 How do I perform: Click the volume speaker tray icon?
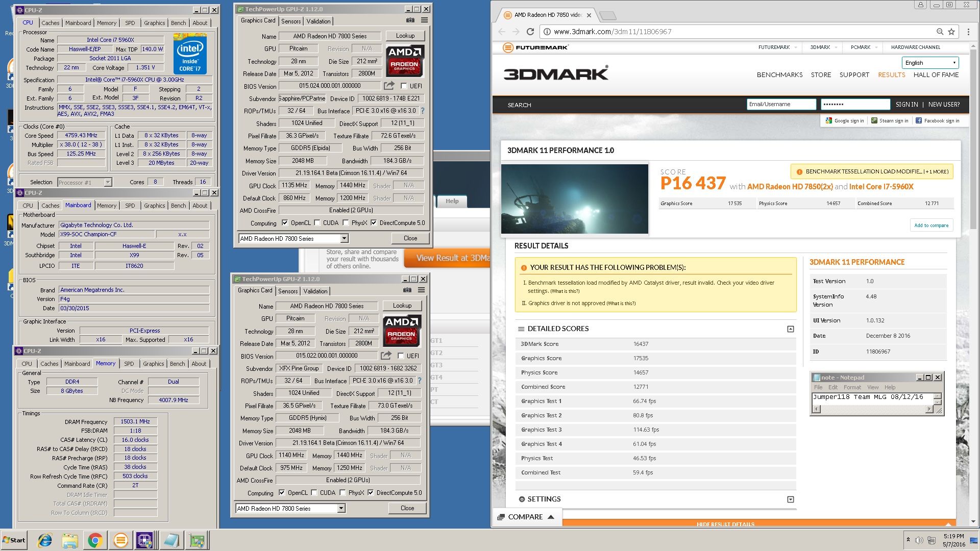(x=919, y=541)
